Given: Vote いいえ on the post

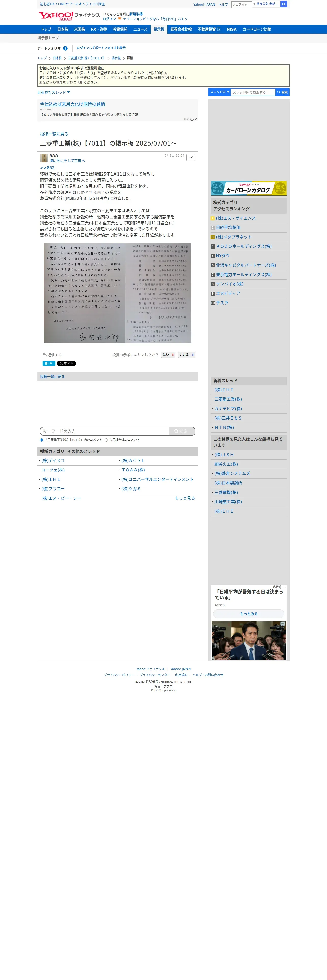Looking at the screenshot, I should pos(186,355).
